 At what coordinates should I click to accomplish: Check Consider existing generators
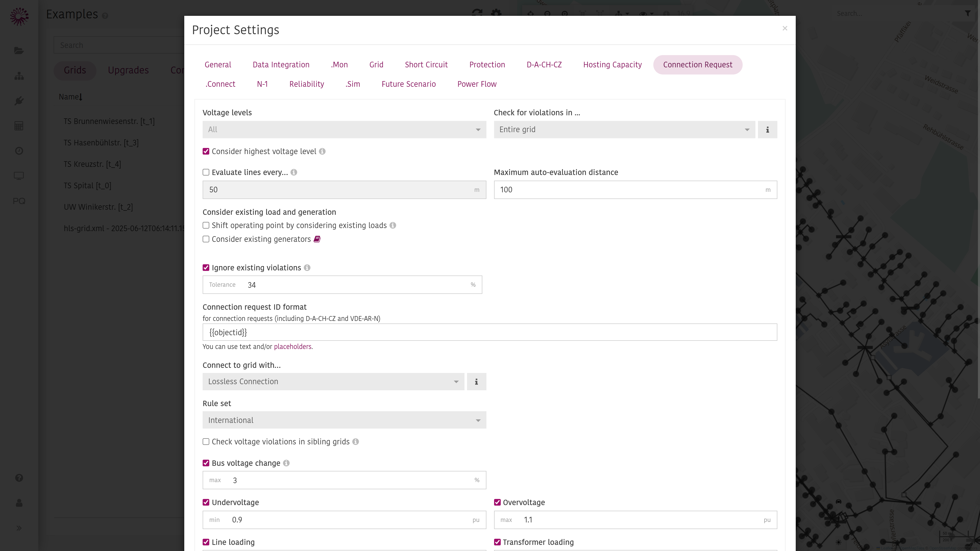click(x=206, y=239)
